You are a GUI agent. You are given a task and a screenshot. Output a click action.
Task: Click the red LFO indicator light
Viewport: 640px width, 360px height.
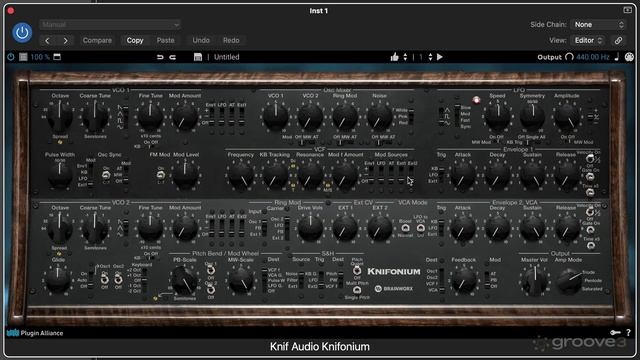coord(476,100)
